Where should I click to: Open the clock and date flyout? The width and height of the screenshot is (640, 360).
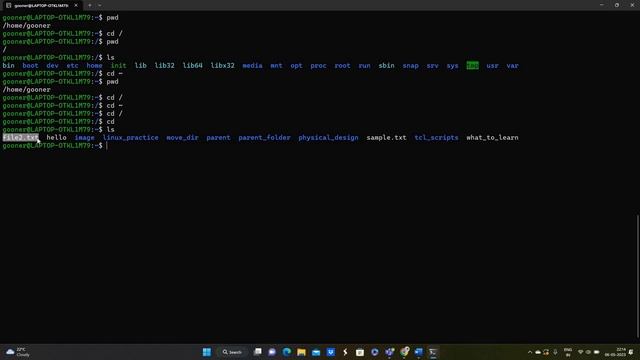click(x=615, y=352)
